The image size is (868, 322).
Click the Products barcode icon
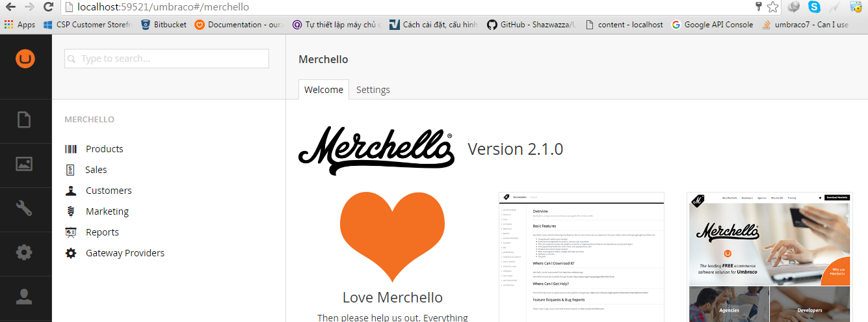click(71, 149)
